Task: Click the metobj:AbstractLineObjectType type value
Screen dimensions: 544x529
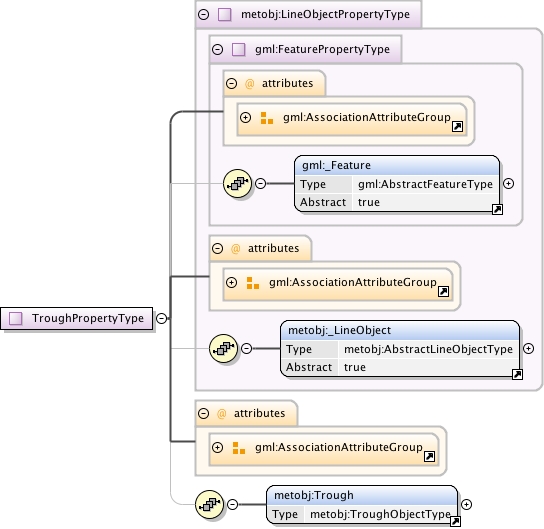Action: coord(428,349)
